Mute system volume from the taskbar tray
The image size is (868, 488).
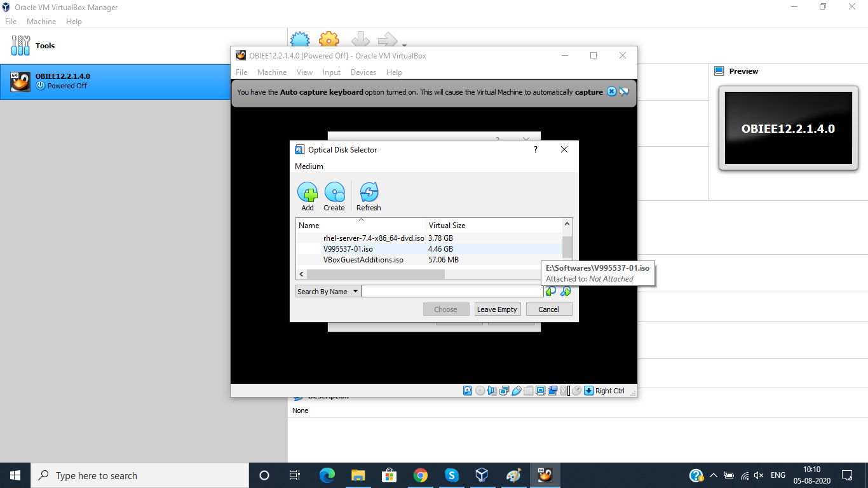pyautogui.click(x=759, y=475)
